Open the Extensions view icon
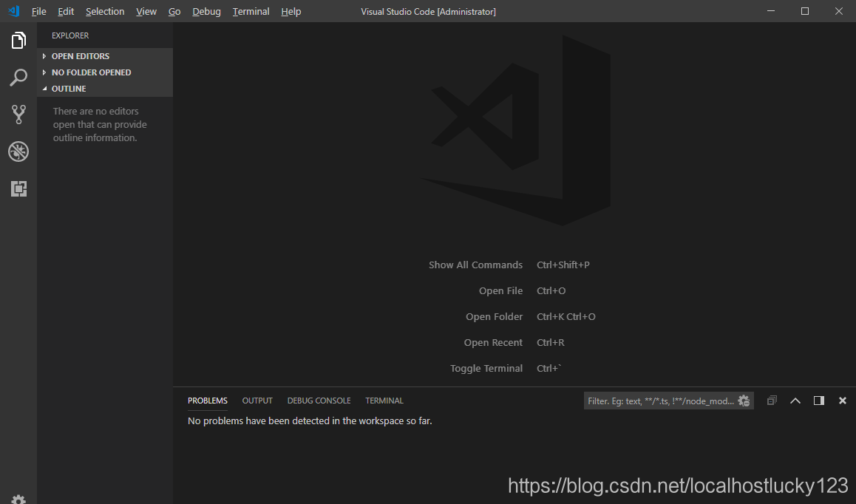The image size is (856, 504). [x=18, y=188]
